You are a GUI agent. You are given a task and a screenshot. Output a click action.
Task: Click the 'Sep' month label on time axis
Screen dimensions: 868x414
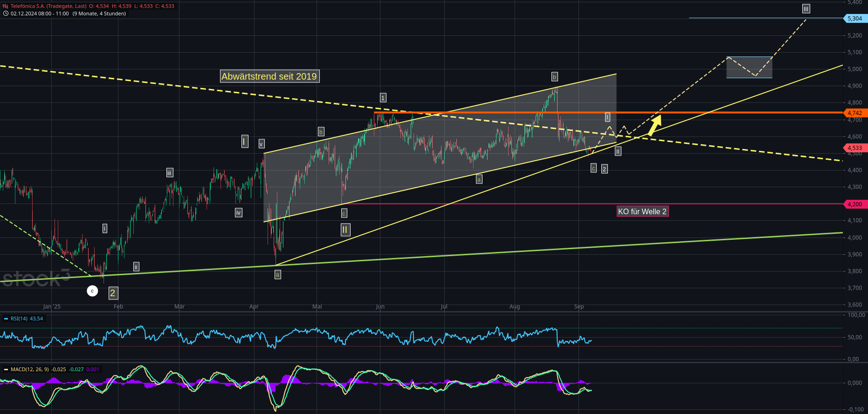click(579, 306)
